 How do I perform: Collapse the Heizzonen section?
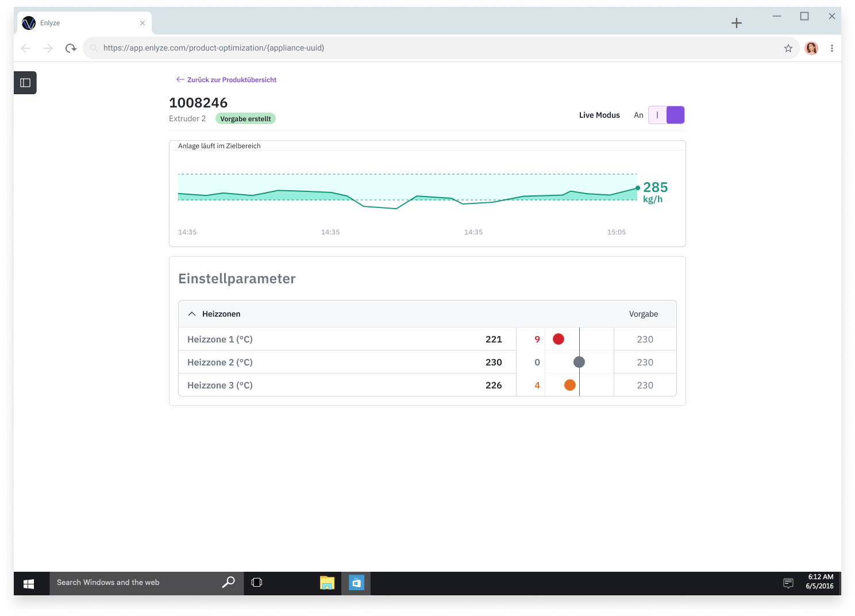(192, 314)
